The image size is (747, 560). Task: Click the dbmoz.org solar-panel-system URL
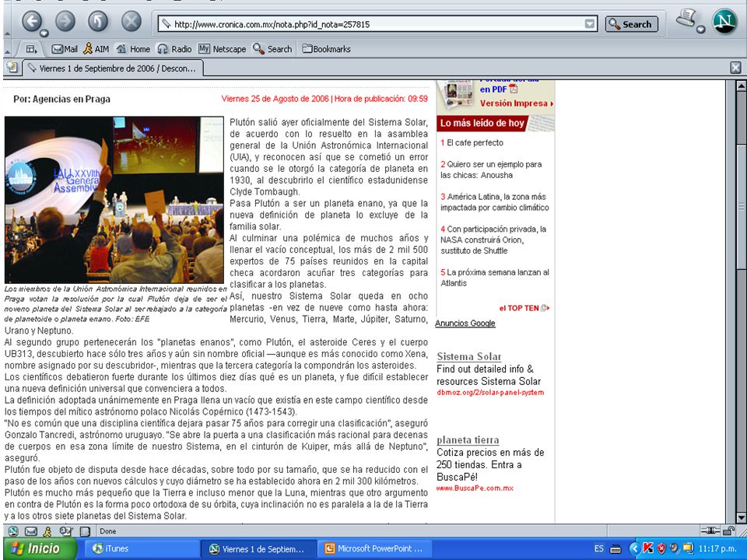click(490, 392)
